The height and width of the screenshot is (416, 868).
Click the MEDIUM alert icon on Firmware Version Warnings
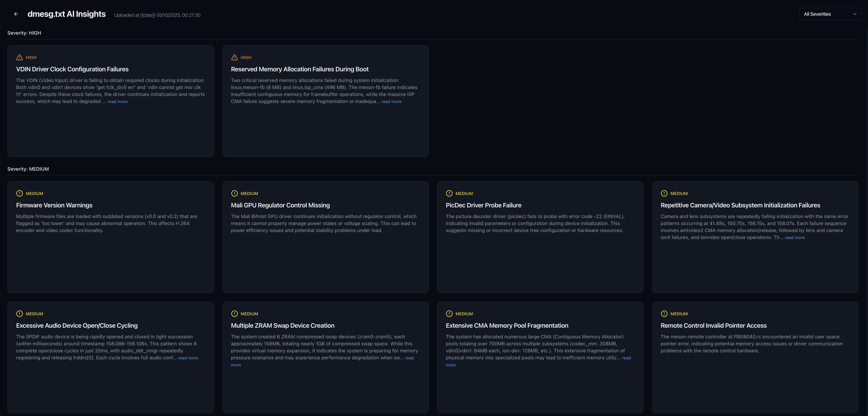coord(20,194)
